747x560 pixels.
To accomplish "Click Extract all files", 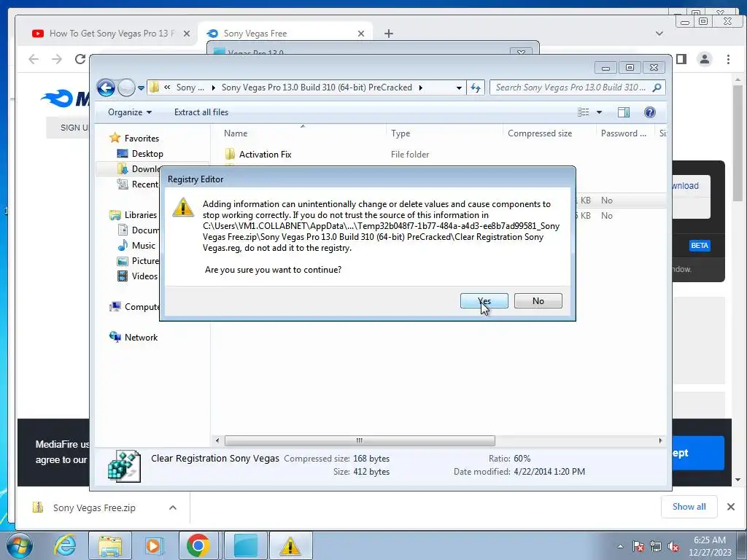I will pyautogui.click(x=201, y=112).
